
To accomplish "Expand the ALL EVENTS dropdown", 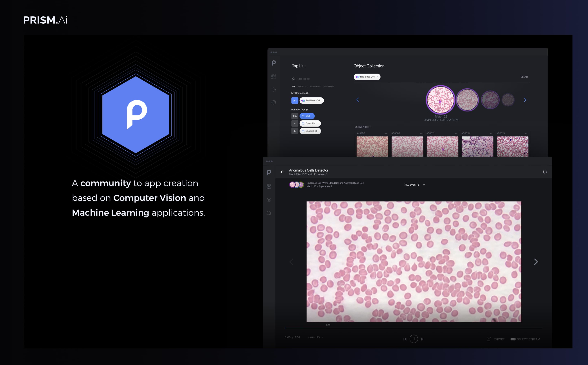I will 415,185.
